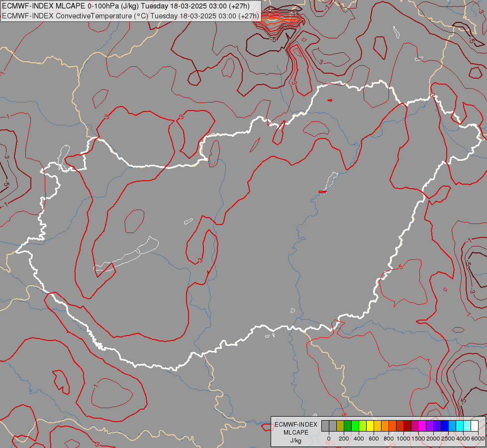487x448 pixels.
Task: Click the legend value 1000
Action: click(403, 439)
